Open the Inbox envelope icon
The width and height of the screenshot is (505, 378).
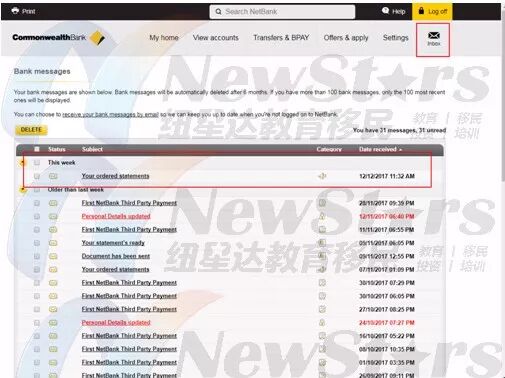pos(434,35)
